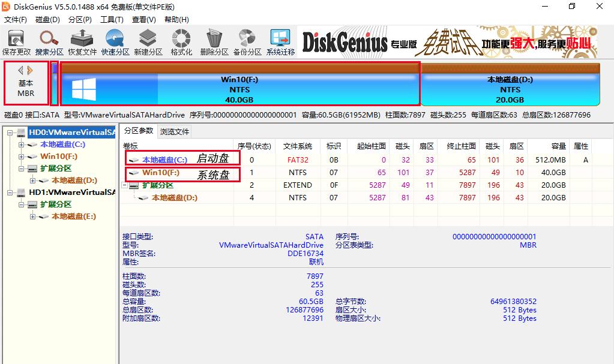Image resolution: width=614 pixels, height=364 pixels.
Task: Expand 本地磁盘(E:) in the tree
Action: pos(32,216)
